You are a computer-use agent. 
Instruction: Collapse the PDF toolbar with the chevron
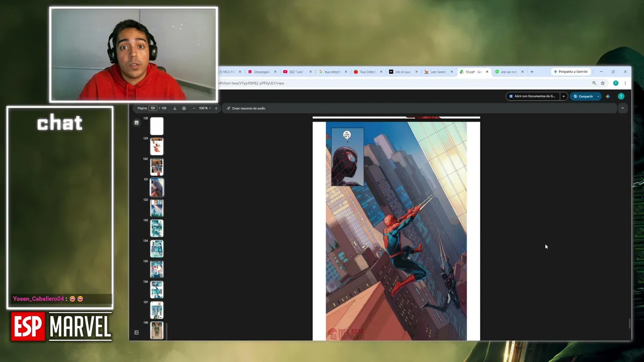coord(622,108)
